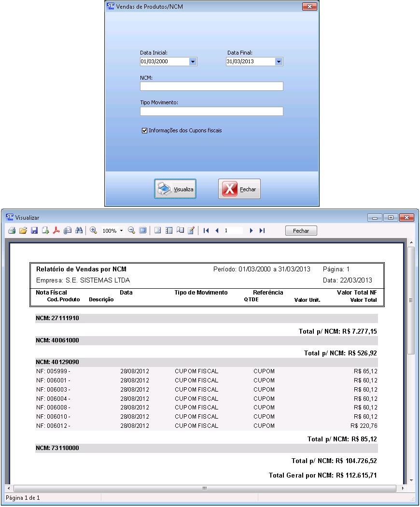Open the Data Inicial date dropdown

coord(193,62)
